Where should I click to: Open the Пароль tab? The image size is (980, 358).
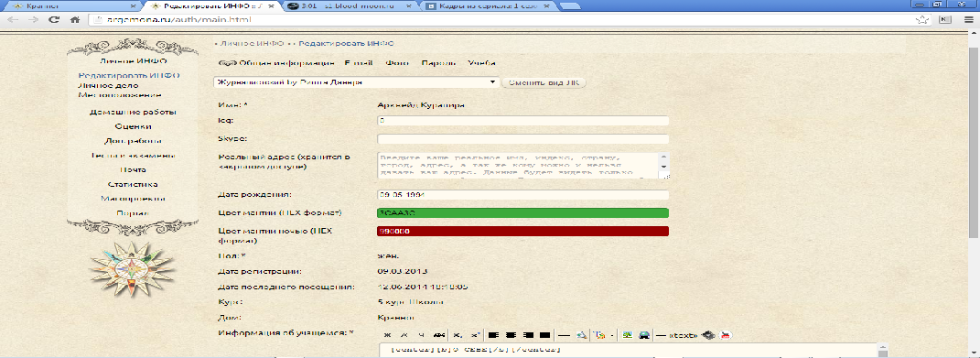pos(438,63)
